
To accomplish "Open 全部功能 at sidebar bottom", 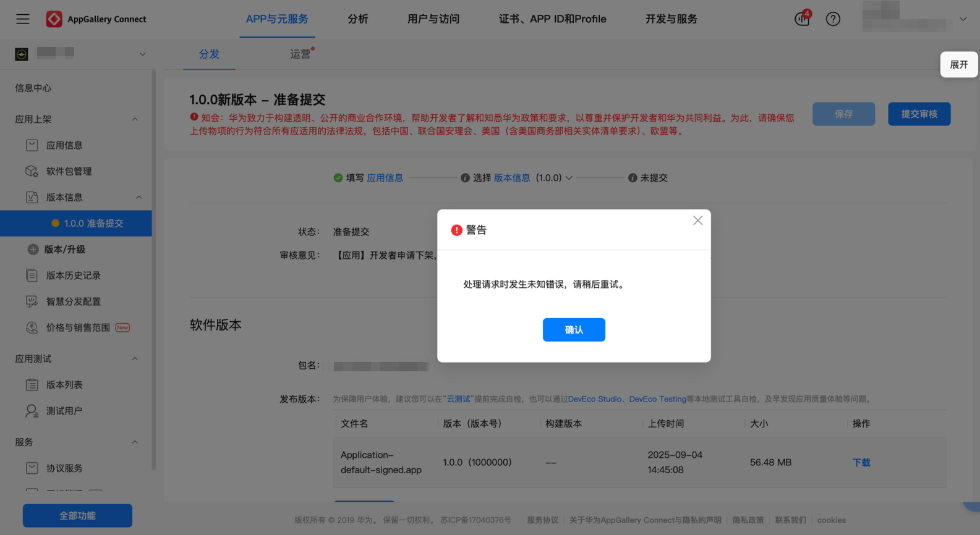I will [x=77, y=515].
